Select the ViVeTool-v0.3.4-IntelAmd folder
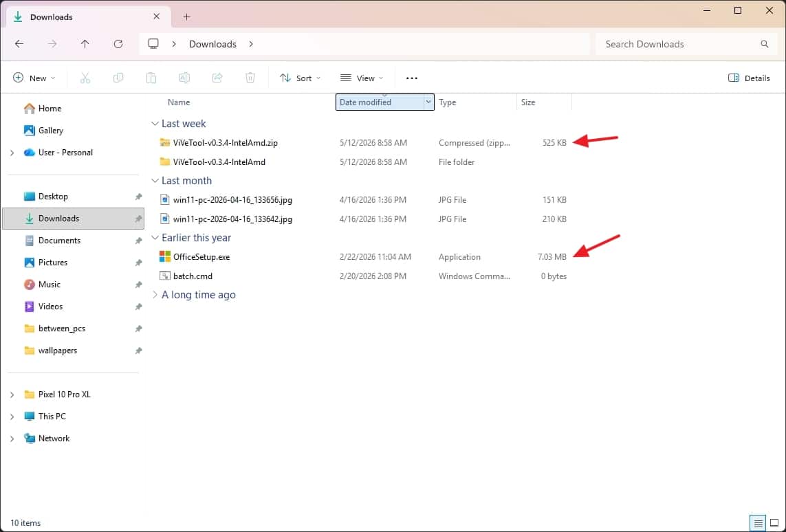 coord(219,162)
